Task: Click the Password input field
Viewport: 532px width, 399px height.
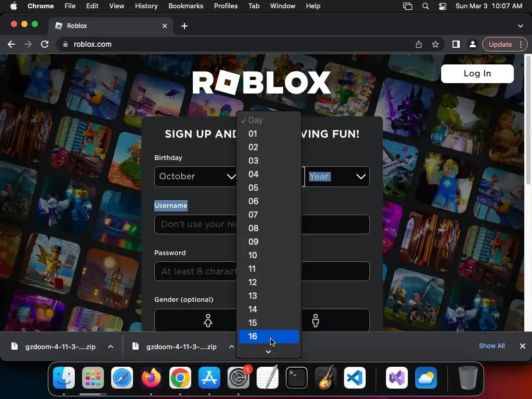Action: 262,271
